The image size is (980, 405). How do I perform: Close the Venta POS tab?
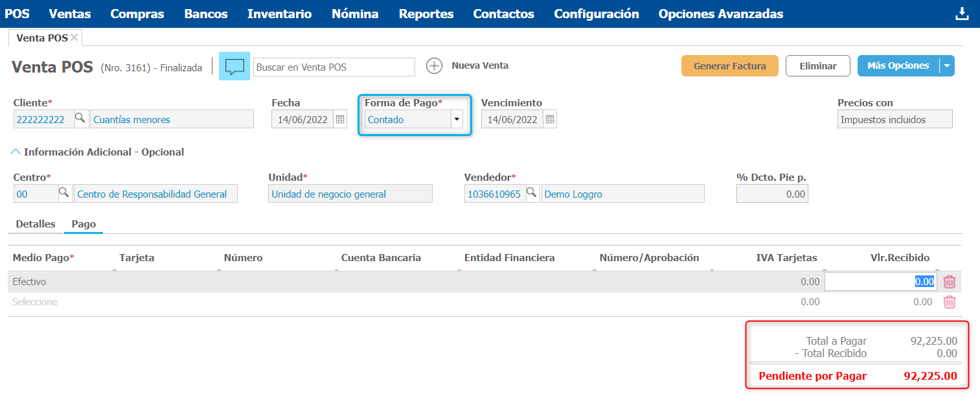coord(74,38)
